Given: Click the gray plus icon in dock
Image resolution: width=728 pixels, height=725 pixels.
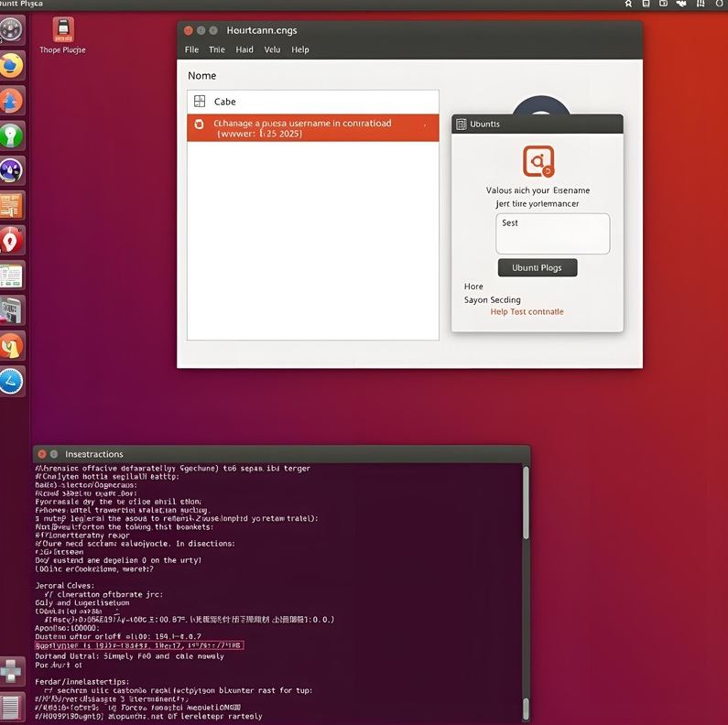Looking at the screenshot, I should point(11,671).
